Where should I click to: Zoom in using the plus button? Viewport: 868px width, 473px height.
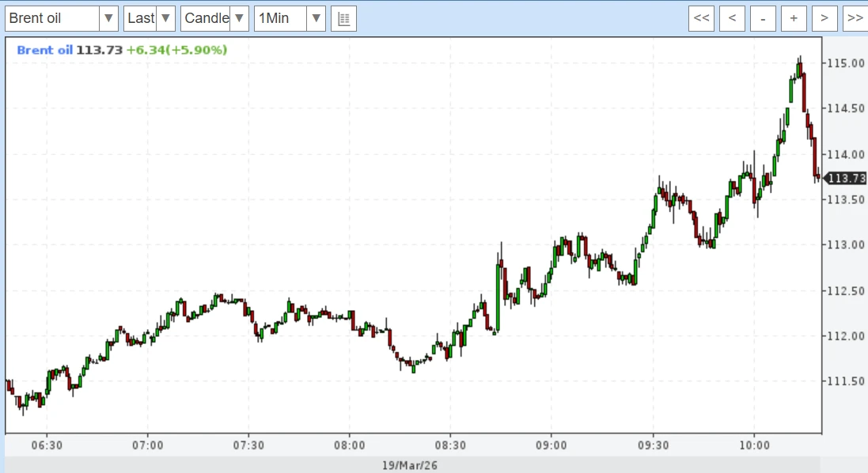coord(794,18)
